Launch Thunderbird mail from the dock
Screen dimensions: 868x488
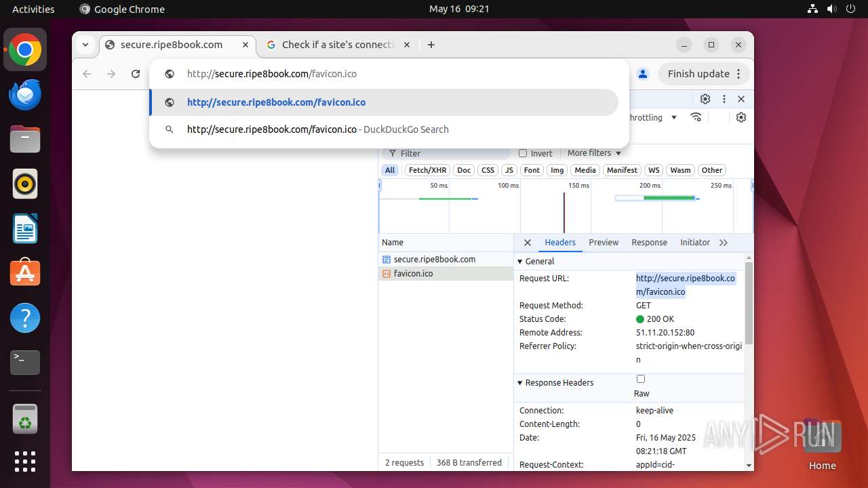[25, 94]
